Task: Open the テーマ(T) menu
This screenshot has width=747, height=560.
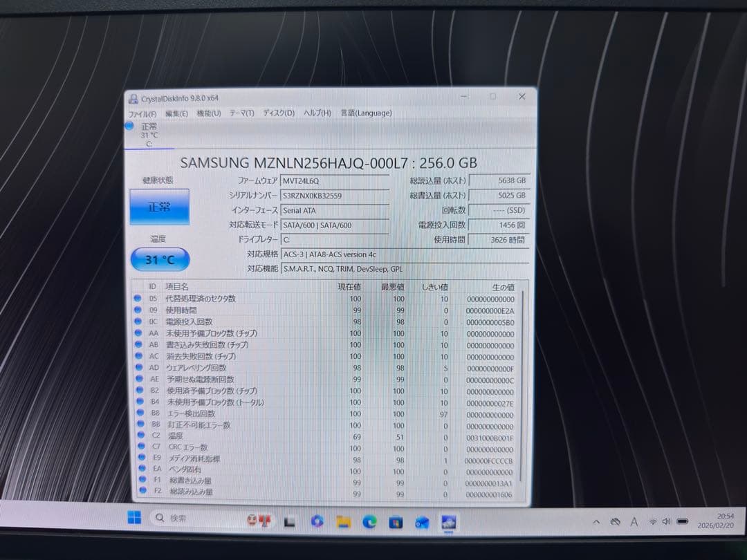Action: point(242,113)
